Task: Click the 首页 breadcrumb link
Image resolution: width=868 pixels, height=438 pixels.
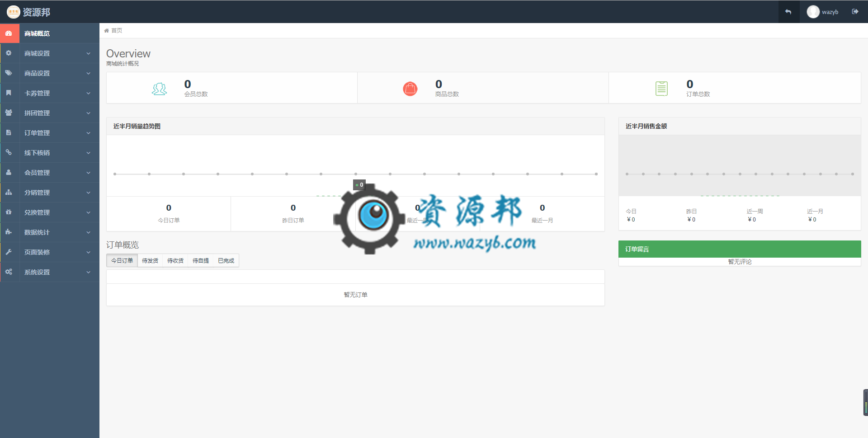Action: coord(117,31)
